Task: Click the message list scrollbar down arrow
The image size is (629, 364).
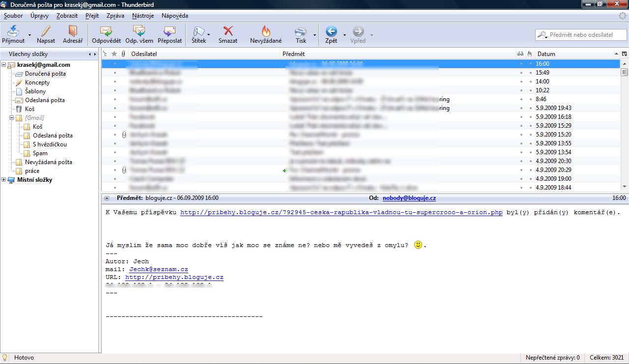Action: click(625, 187)
